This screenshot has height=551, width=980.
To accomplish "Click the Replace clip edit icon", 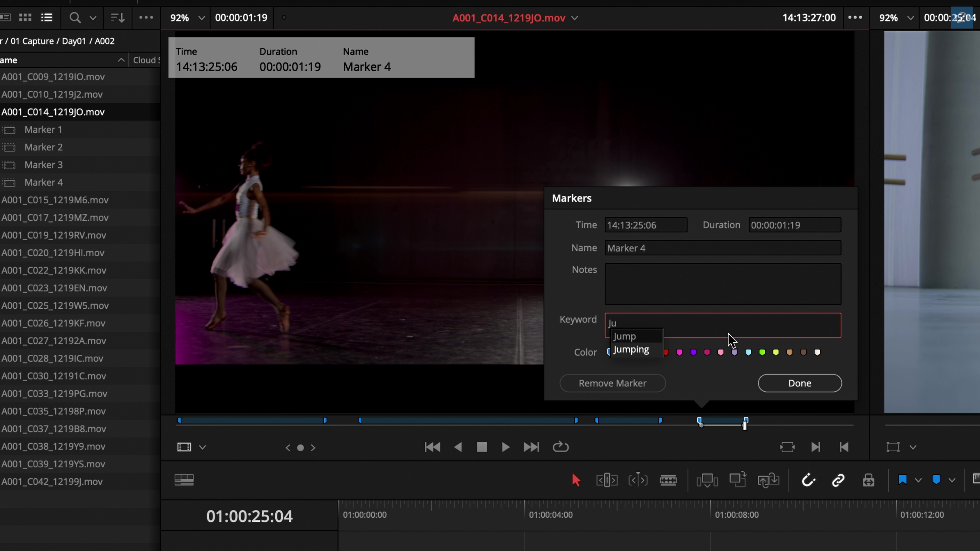I will [768, 480].
